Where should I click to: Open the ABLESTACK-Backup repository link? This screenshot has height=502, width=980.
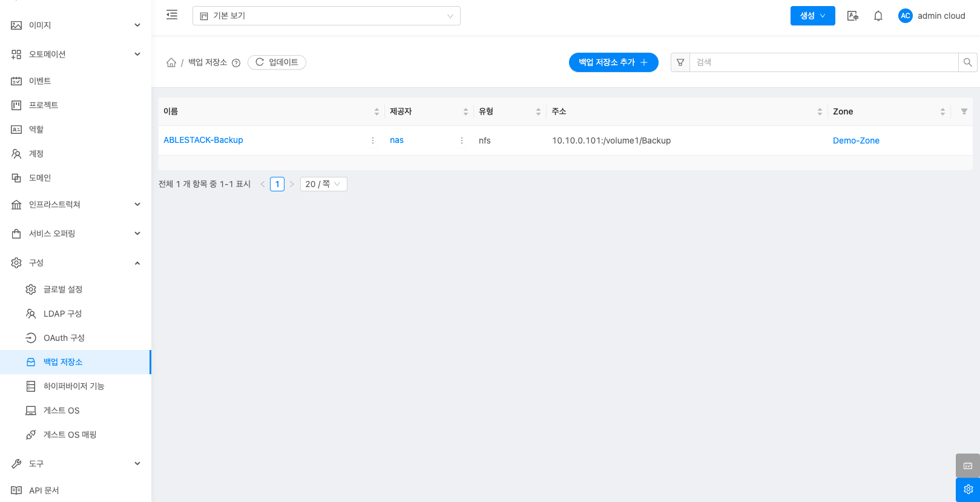click(x=203, y=140)
